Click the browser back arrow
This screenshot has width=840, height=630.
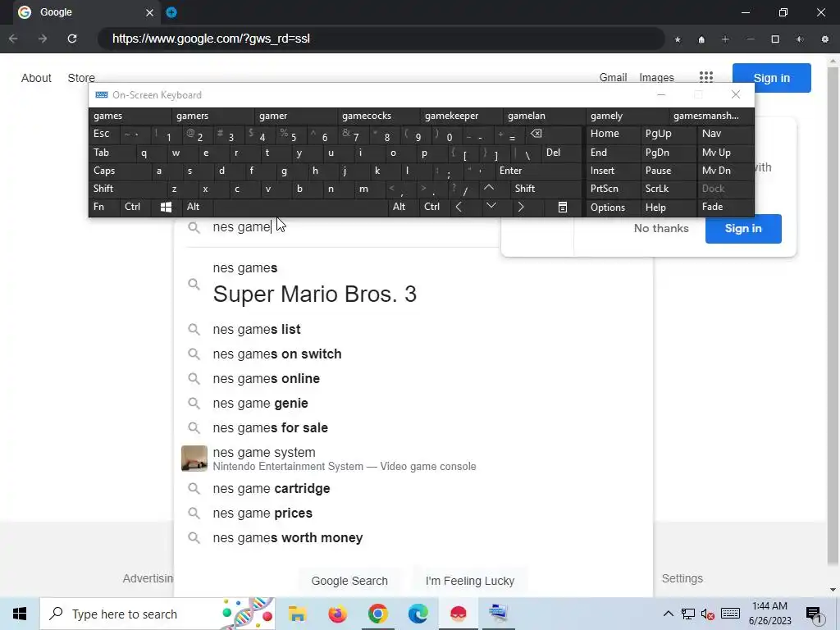13,39
